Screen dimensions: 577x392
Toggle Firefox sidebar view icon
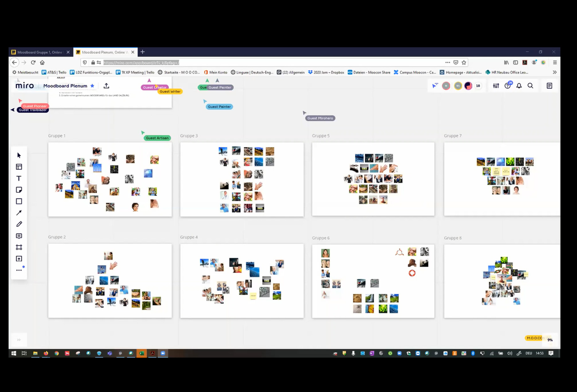[x=516, y=62]
